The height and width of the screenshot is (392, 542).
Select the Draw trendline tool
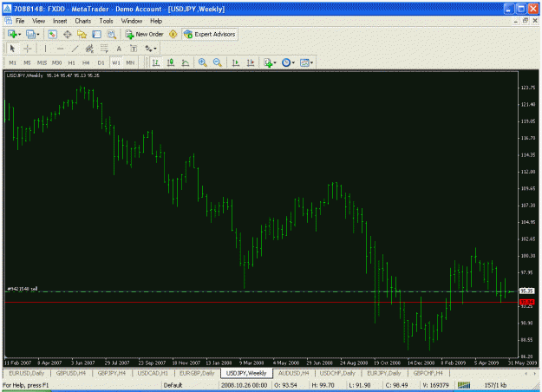[75, 49]
